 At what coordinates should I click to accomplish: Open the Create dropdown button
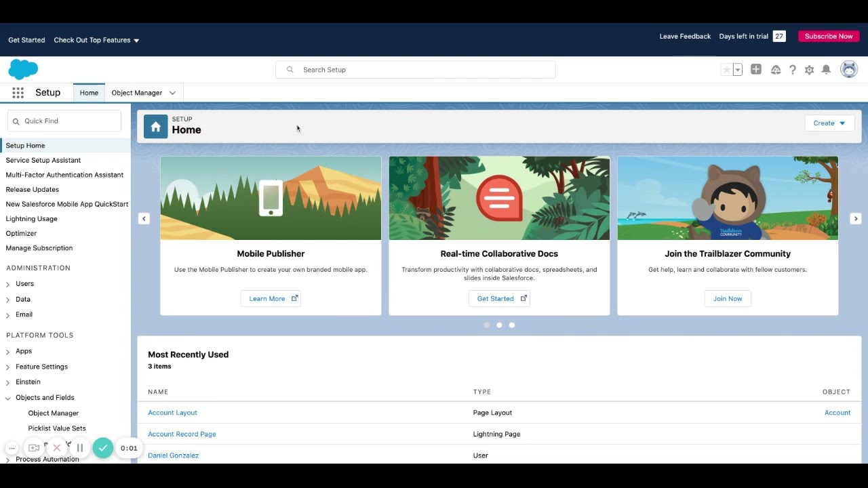click(x=829, y=123)
